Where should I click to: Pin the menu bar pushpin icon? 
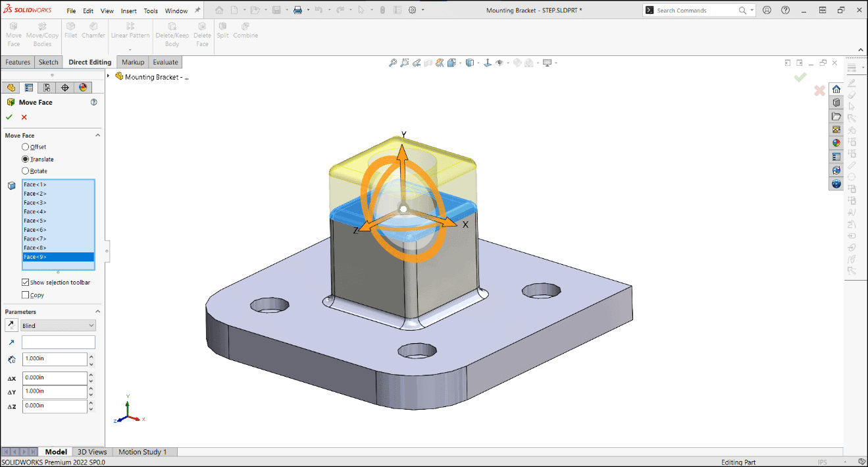tap(198, 11)
